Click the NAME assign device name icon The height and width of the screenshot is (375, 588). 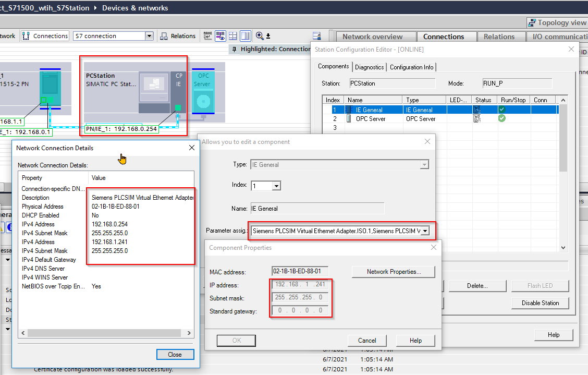click(208, 35)
